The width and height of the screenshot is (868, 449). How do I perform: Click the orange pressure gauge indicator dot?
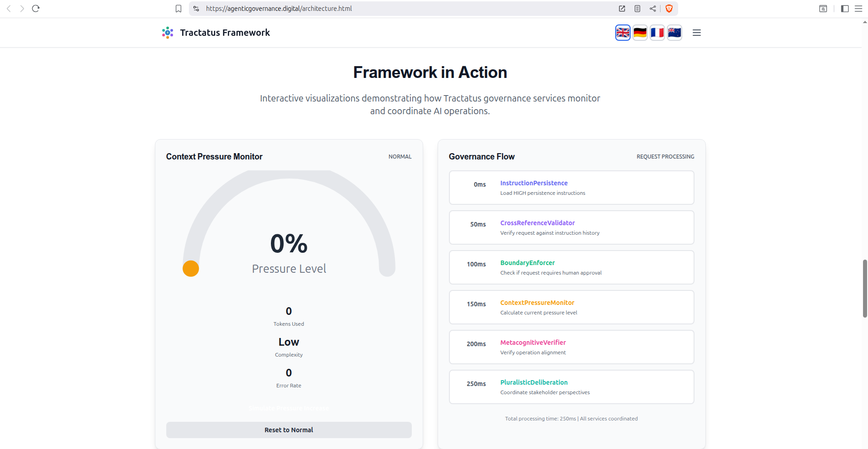tap(191, 269)
